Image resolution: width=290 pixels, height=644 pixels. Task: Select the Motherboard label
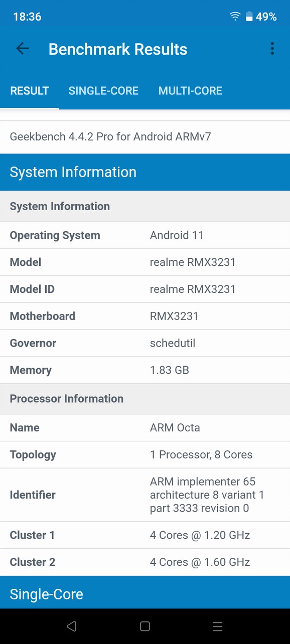[x=43, y=316]
